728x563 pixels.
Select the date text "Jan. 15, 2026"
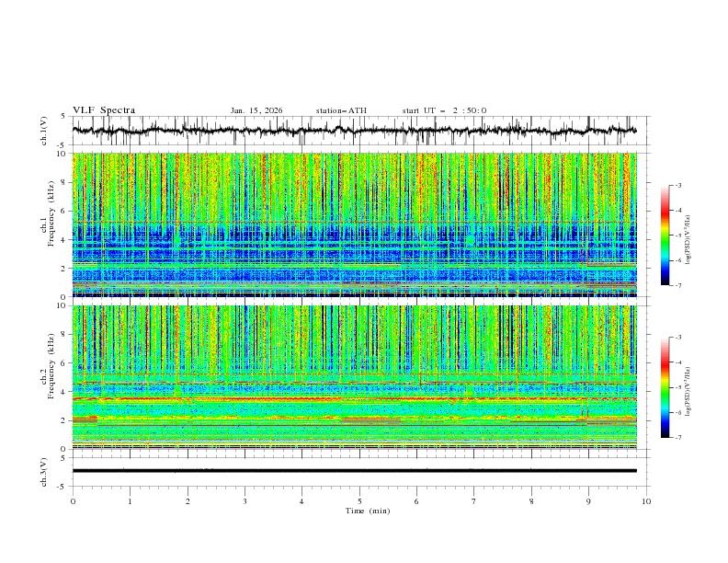[x=256, y=110]
